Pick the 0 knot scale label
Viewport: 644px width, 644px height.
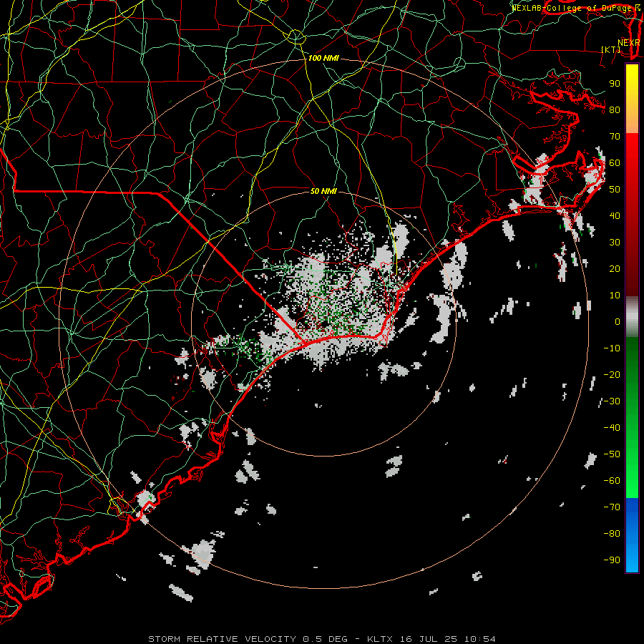point(618,322)
